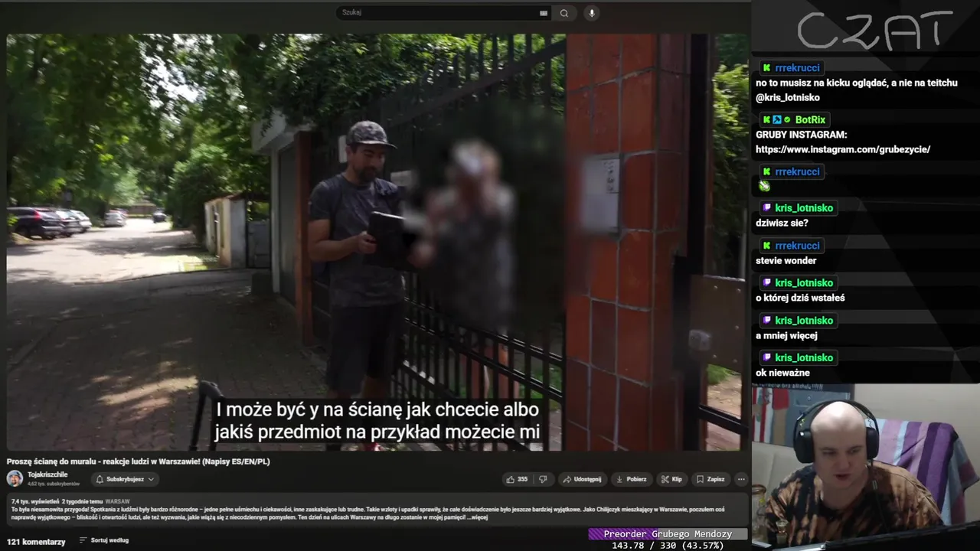Click the streamer webcam overlay
The width and height of the screenshot is (980, 551).
(865, 467)
